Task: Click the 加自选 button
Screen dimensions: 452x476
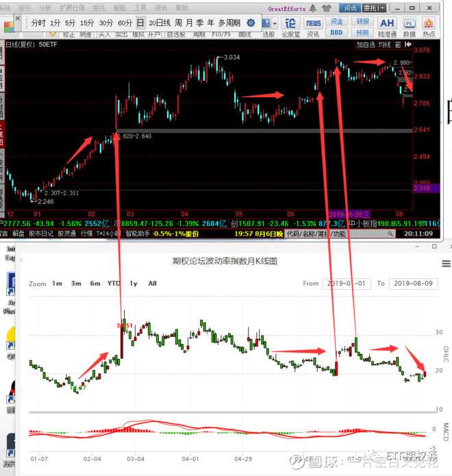Action: pos(366,45)
